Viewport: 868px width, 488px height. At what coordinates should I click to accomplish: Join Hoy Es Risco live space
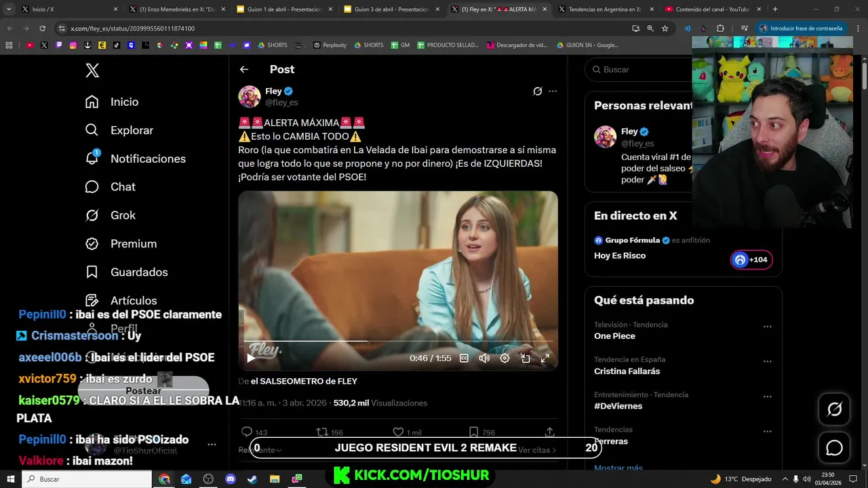tap(620, 256)
